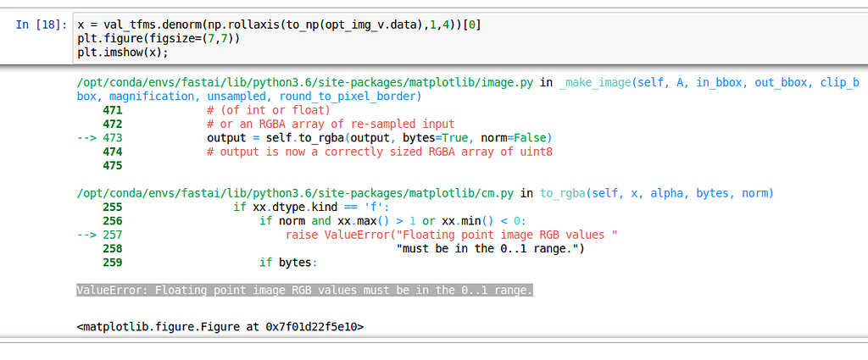868x360 pixels.
Task: Click the matplotlib/image.py file path
Action: click(x=307, y=82)
